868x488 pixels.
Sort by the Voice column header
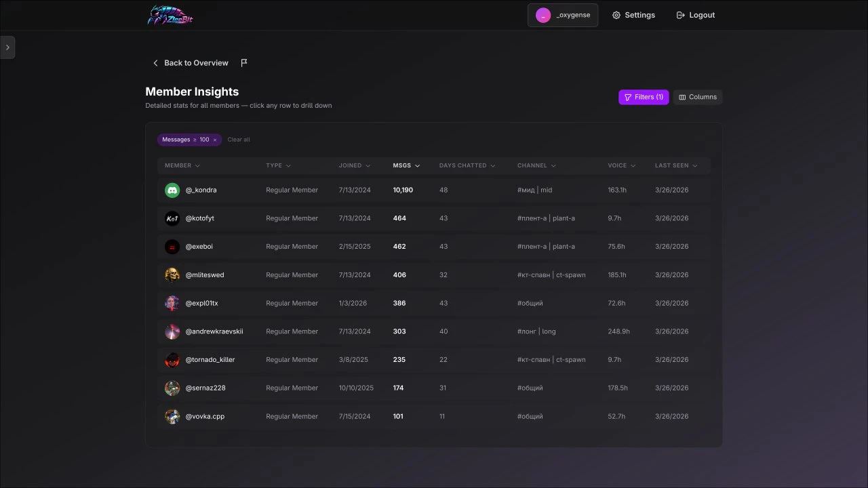(x=622, y=165)
